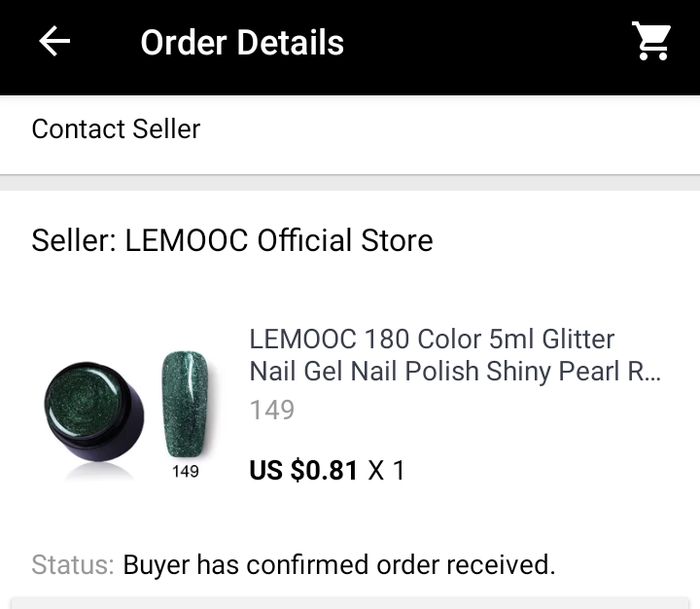Open the LEMOOC Official Store name
The width and height of the screenshot is (700, 609).
point(279,240)
